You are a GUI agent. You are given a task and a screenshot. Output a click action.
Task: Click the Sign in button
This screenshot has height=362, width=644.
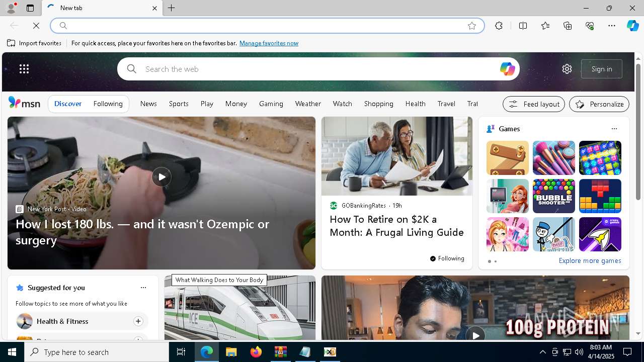(602, 69)
